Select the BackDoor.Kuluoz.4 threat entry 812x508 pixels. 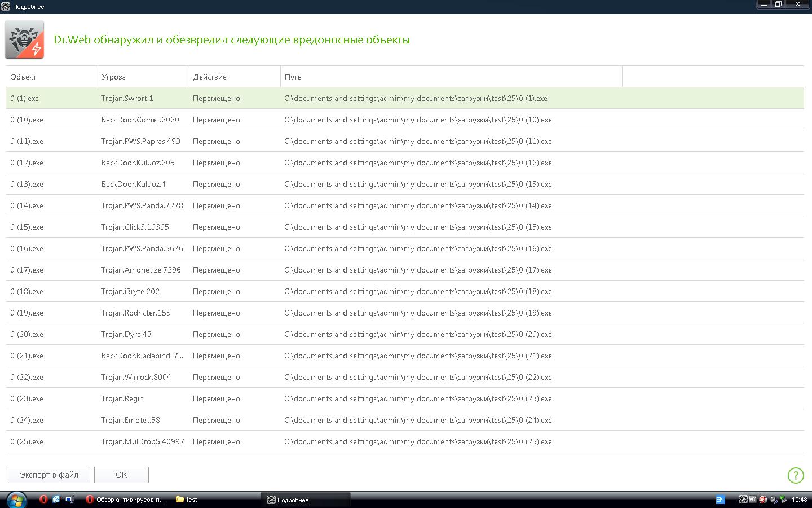pos(134,184)
